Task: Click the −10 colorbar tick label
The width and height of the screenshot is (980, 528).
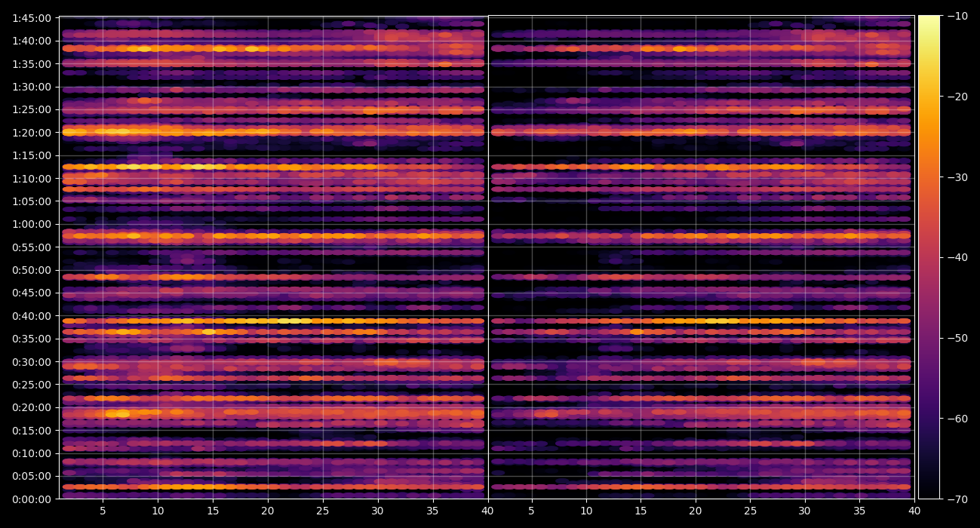Action: pos(957,16)
